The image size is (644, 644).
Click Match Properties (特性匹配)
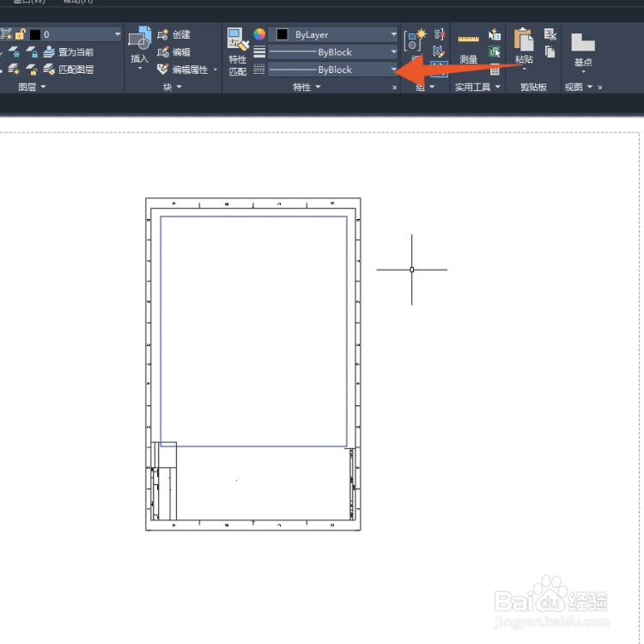click(x=238, y=52)
